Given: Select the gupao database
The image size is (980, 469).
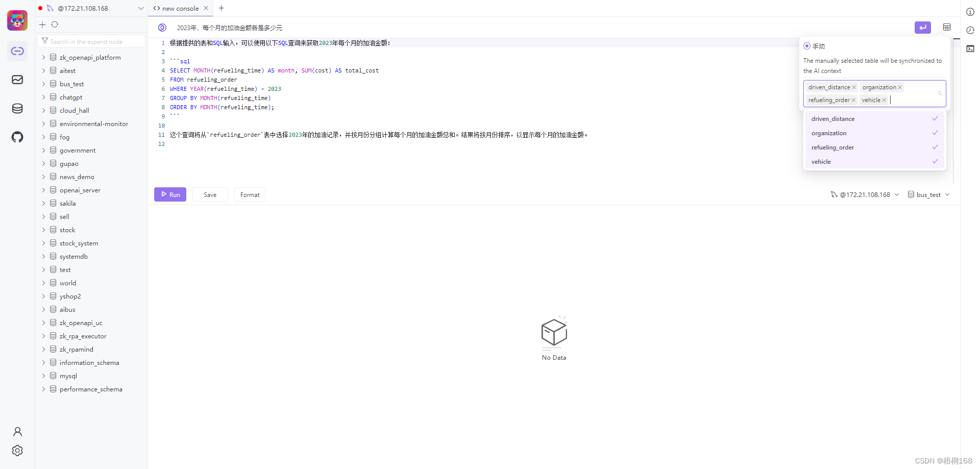Looking at the screenshot, I should coord(69,163).
